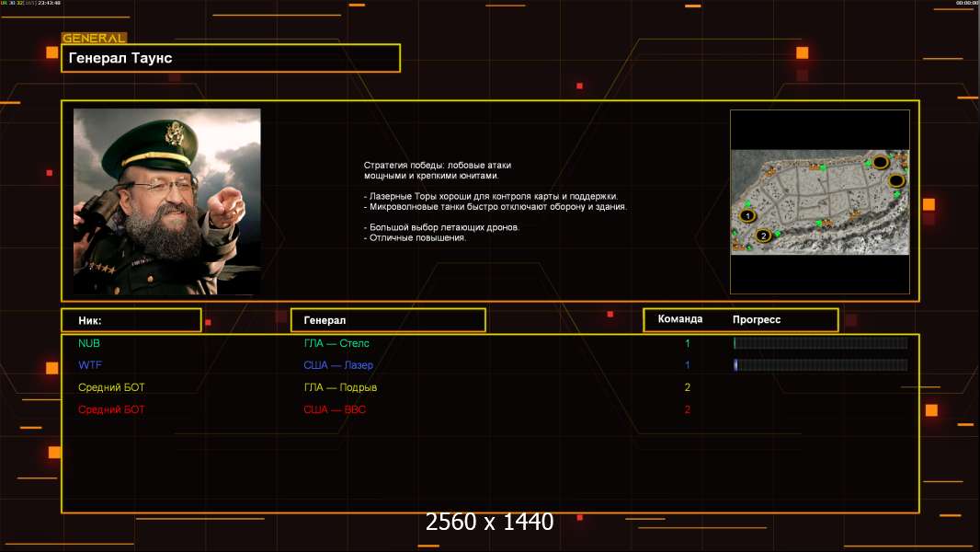Click start position marker 1 on map
980x552 pixels.
click(747, 216)
